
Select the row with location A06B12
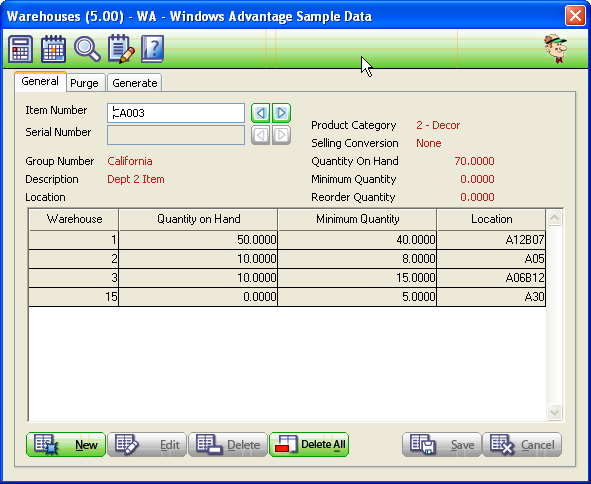(x=287, y=278)
